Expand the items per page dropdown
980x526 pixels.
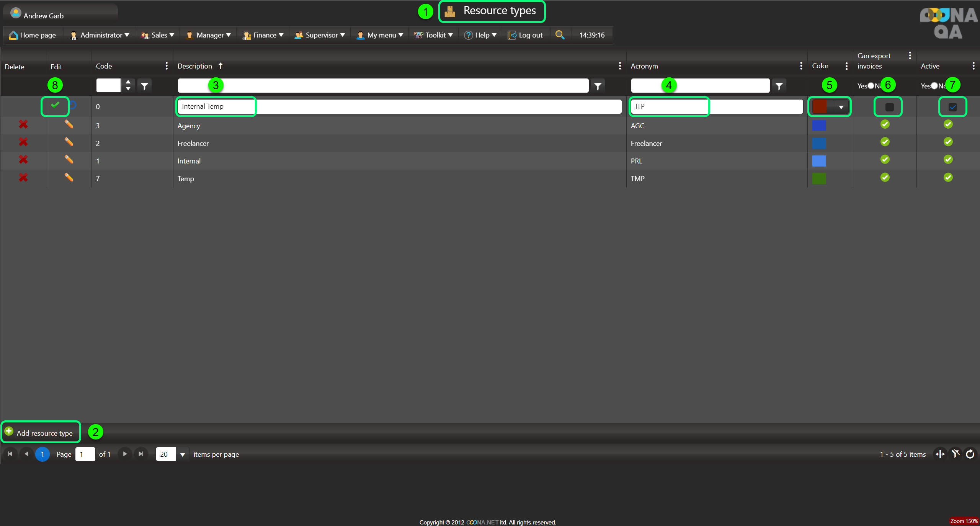click(183, 454)
